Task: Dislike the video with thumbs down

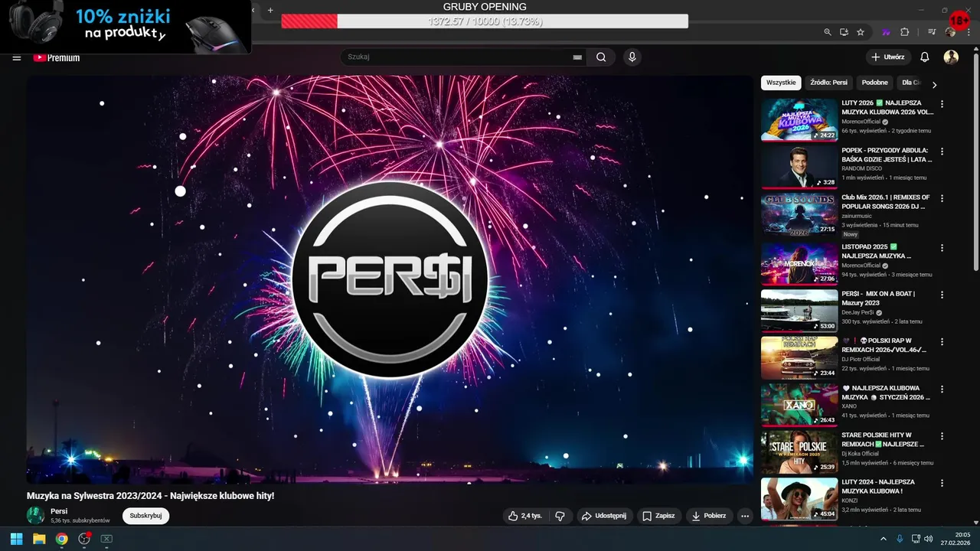Action: click(x=560, y=516)
